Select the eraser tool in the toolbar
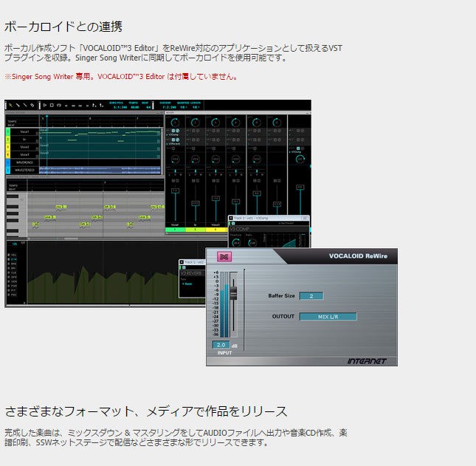 [32, 105]
